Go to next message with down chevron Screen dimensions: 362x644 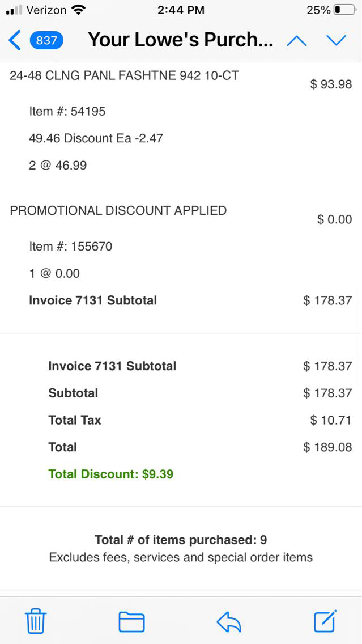336,40
